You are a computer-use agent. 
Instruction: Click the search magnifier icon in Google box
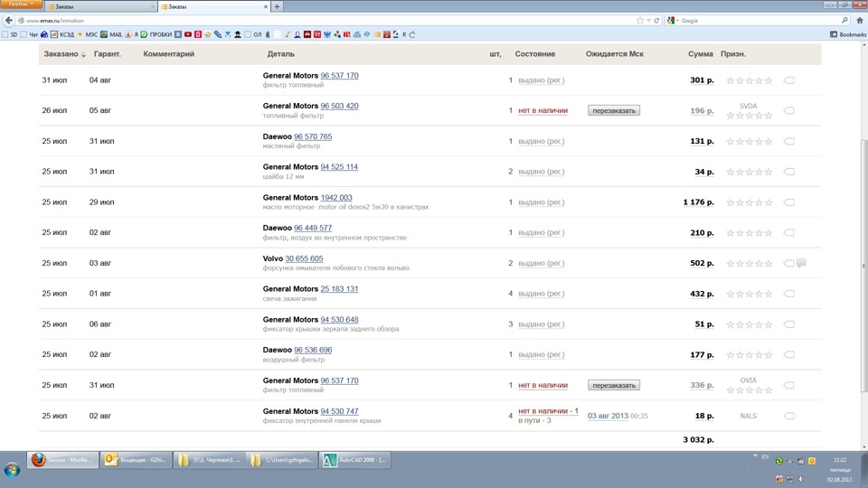pyautogui.click(x=844, y=21)
